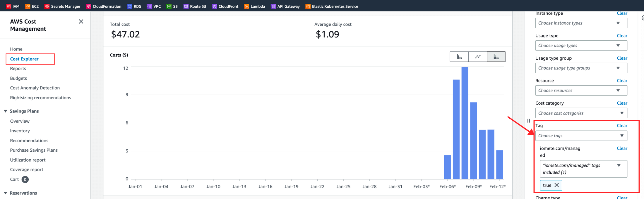Open the EC2 service shortcut
The height and width of the screenshot is (199, 644).
pyautogui.click(x=32, y=6)
